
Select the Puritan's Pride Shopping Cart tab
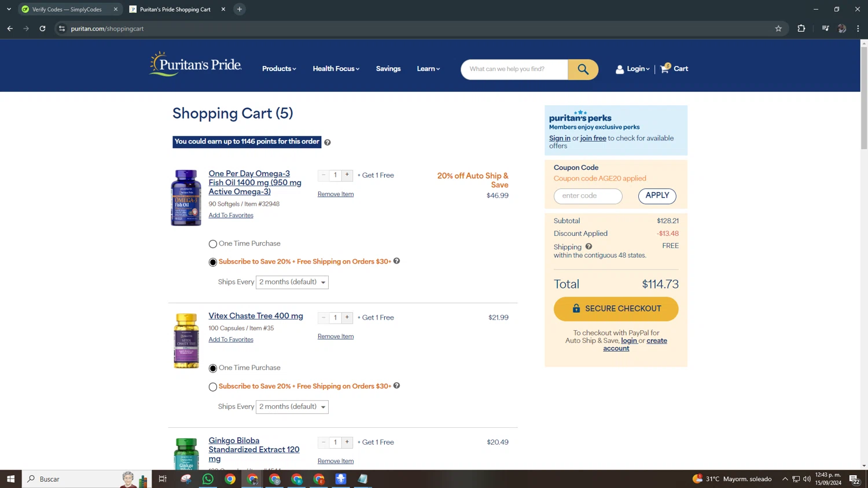point(176,9)
